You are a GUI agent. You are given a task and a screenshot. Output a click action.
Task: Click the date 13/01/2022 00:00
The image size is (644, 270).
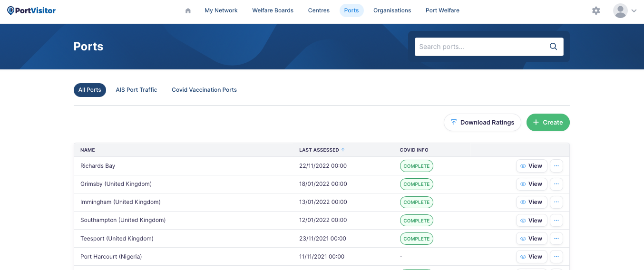pyautogui.click(x=323, y=202)
